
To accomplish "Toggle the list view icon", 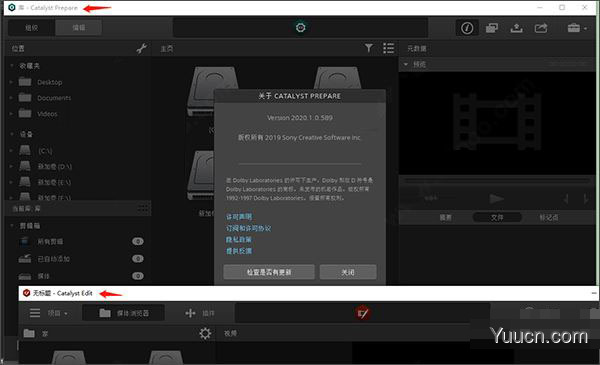I will tap(388, 48).
